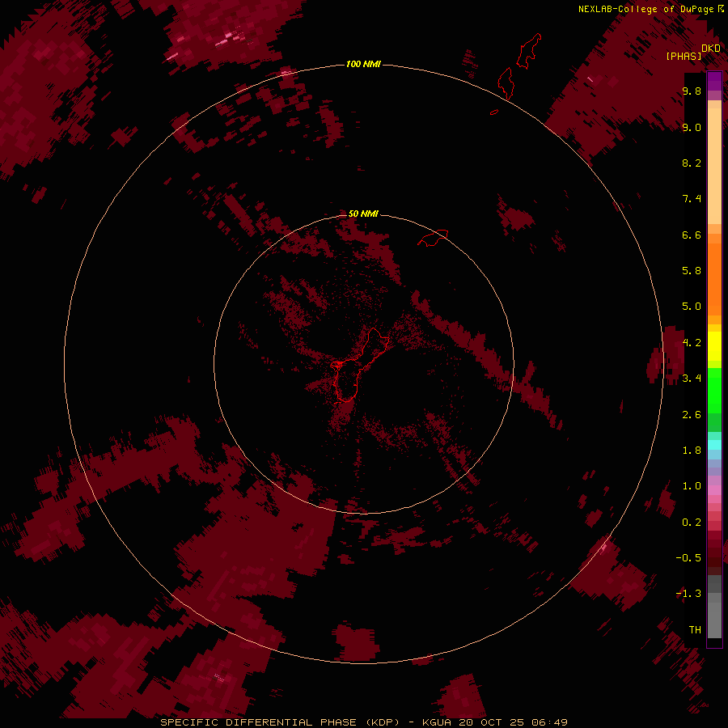Click the 5.8 value on color scale
The width and height of the screenshot is (728, 728).
692,271
